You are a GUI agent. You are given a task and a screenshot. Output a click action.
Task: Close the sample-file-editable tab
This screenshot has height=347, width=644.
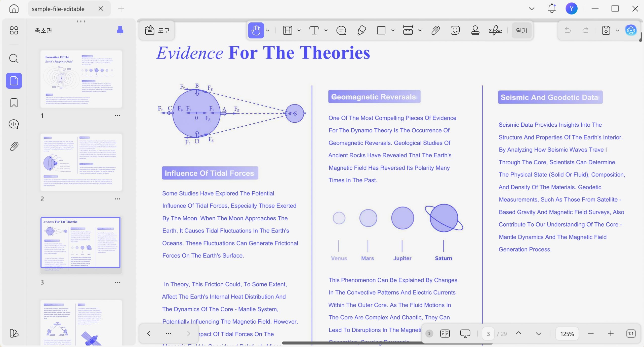tap(101, 9)
